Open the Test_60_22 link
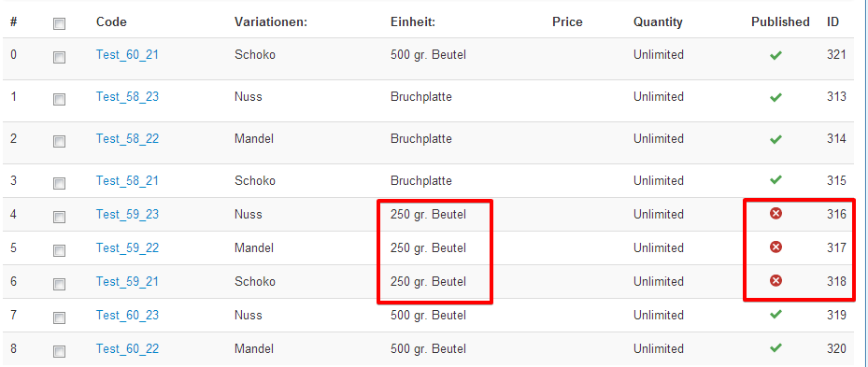 pos(127,348)
